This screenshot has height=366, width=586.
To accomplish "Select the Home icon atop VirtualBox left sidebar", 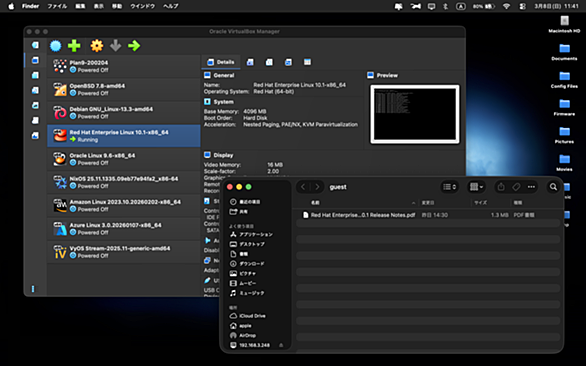I will pyautogui.click(x=35, y=45).
